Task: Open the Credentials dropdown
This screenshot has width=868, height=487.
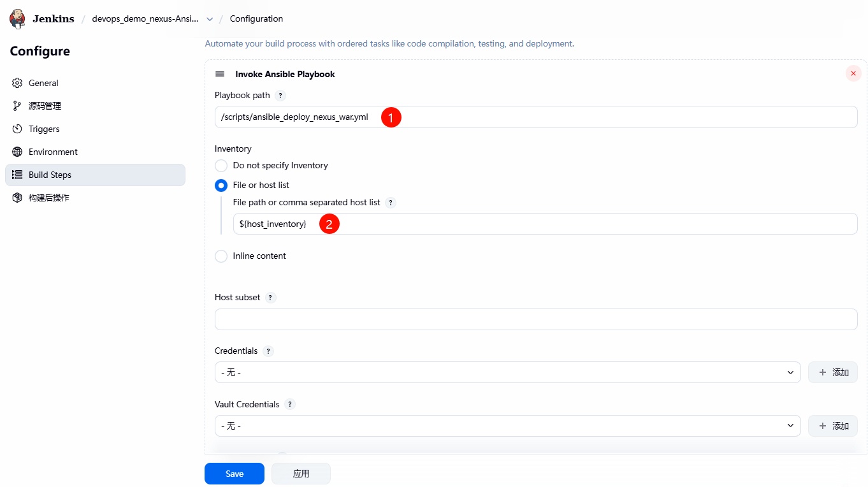Action: [507, 372]
